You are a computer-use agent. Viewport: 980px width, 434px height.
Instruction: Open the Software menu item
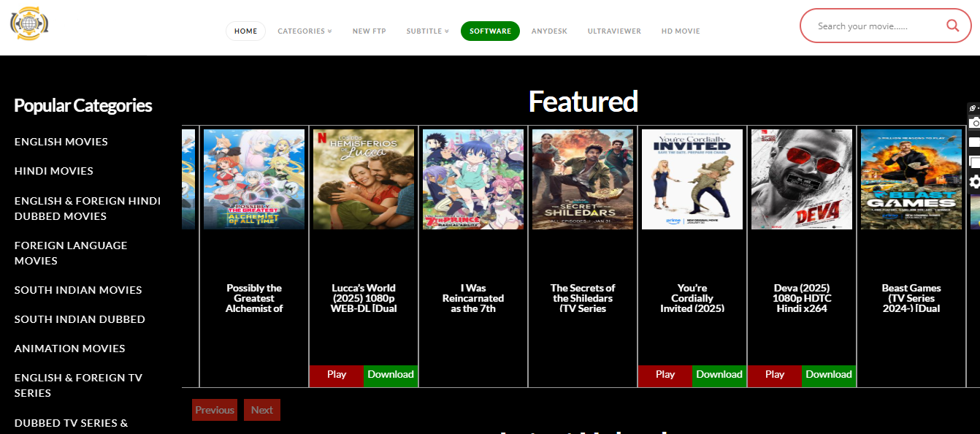click(490, 31)
